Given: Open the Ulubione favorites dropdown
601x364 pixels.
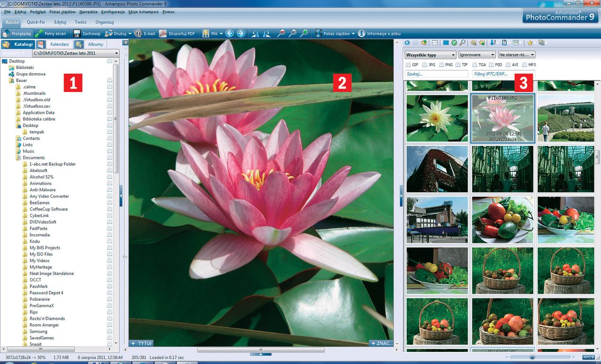Looking at the screenshot, I should 14,53.
